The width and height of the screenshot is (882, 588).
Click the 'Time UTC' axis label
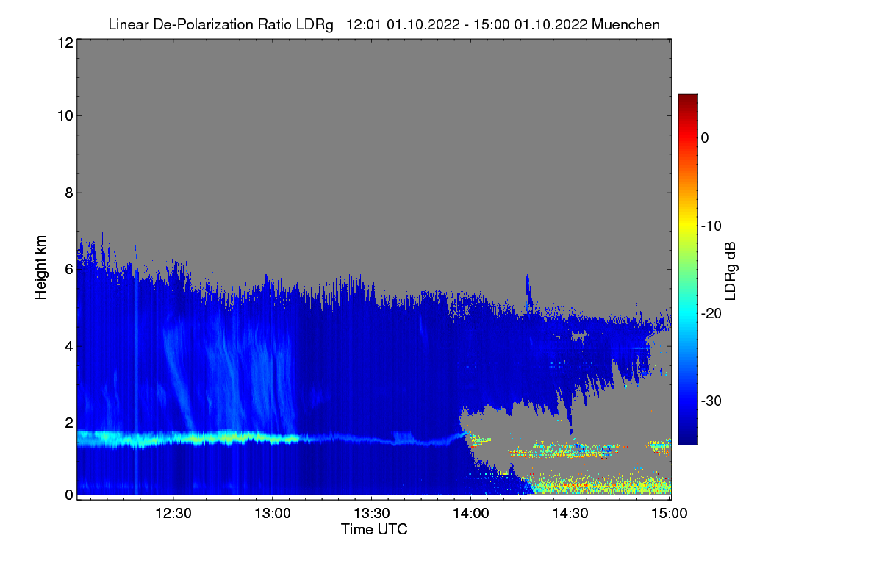(x=374, y=529)
